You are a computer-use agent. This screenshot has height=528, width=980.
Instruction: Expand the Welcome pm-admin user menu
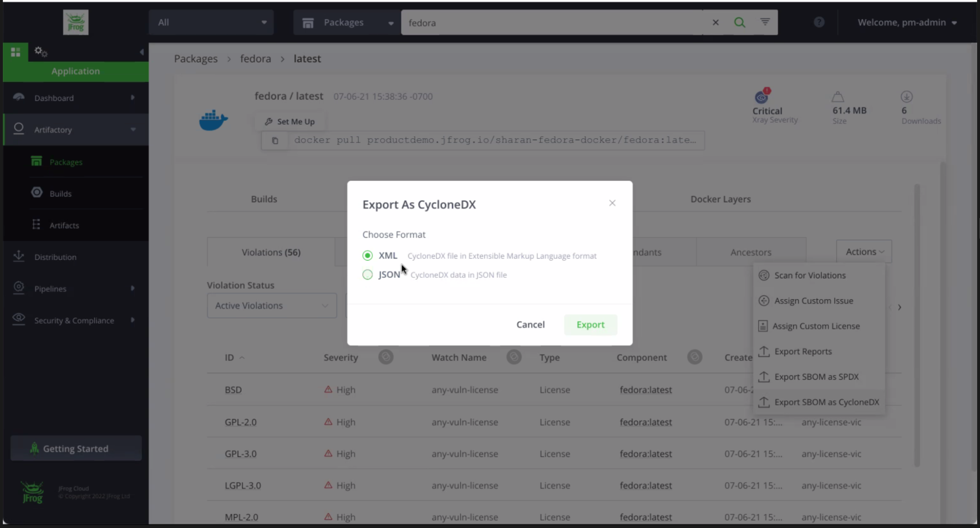906,23
